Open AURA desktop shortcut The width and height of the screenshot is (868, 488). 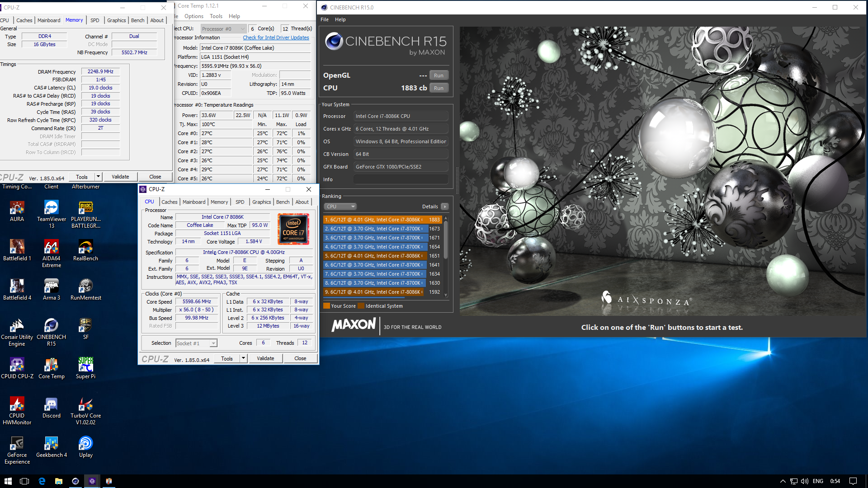[17, 211]
